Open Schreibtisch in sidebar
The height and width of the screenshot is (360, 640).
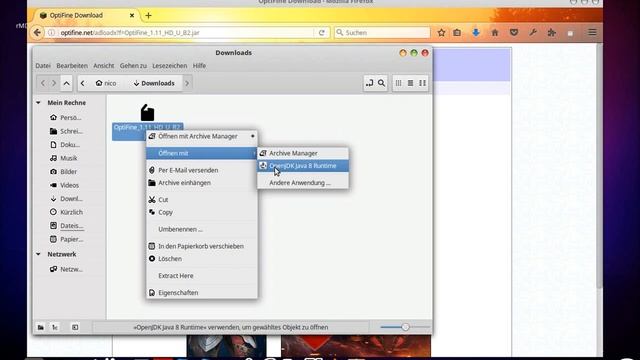click(67, 131)
